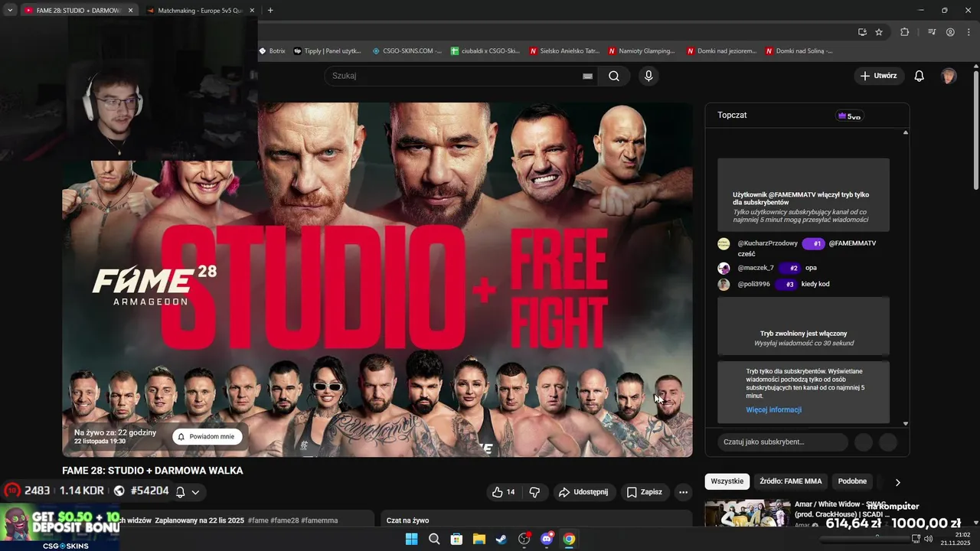The width and height of the screenshot is (980, 551).
Task: Start voice search with the microphone
Action: click(x=648, y=76)
